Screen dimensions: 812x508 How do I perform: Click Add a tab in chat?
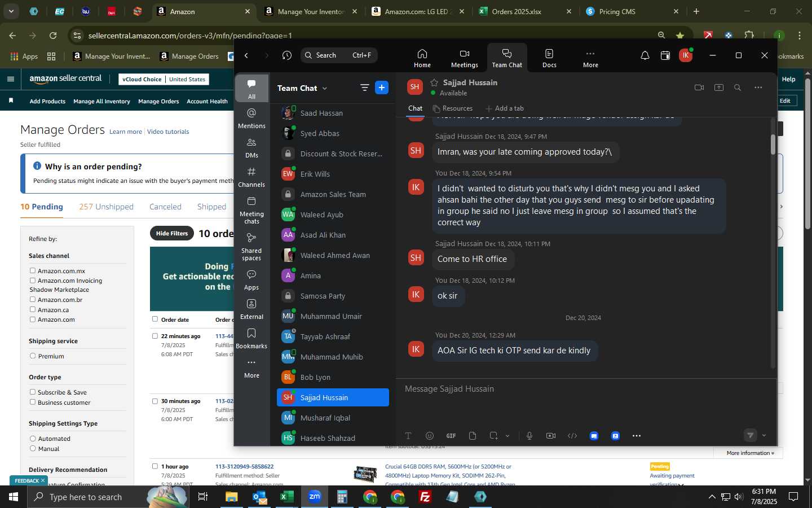[x=505, y=108]
